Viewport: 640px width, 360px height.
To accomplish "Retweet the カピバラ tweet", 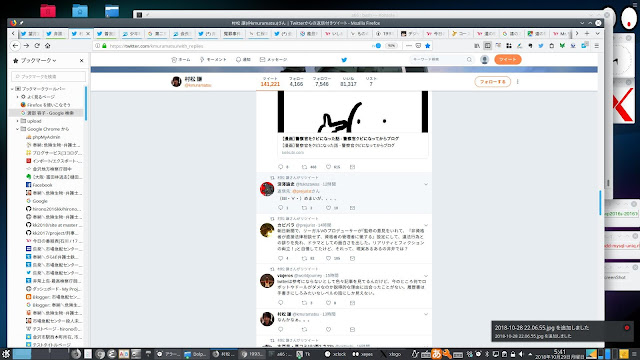I will pyautogui.click(x=304, y=258).
